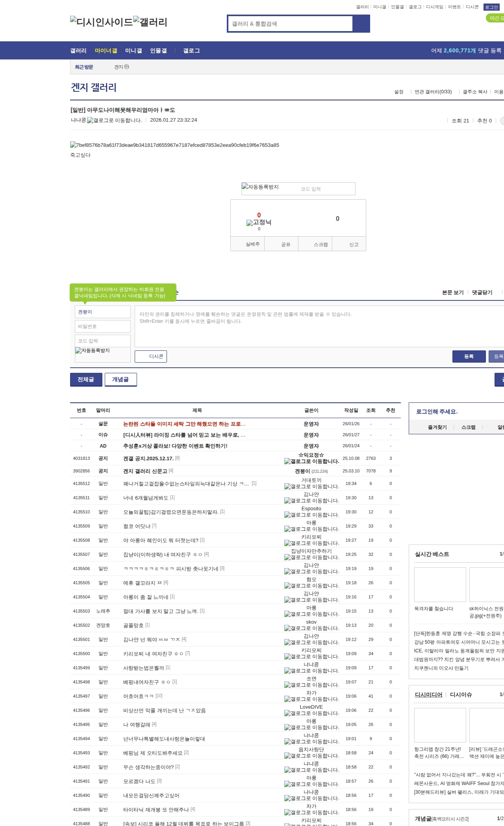Collapse comments with 댓글닫기
The width and height of the screenshot is (504, 826).
coord(482,293)
